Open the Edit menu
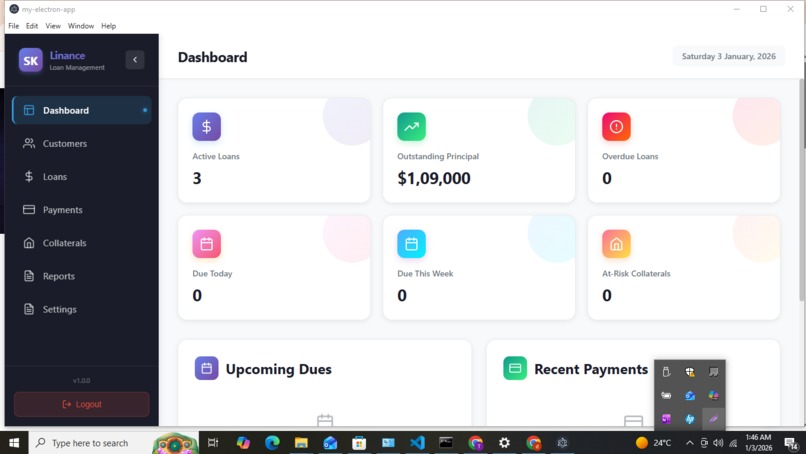The image size is (806, 454). (x=32, y=26)
